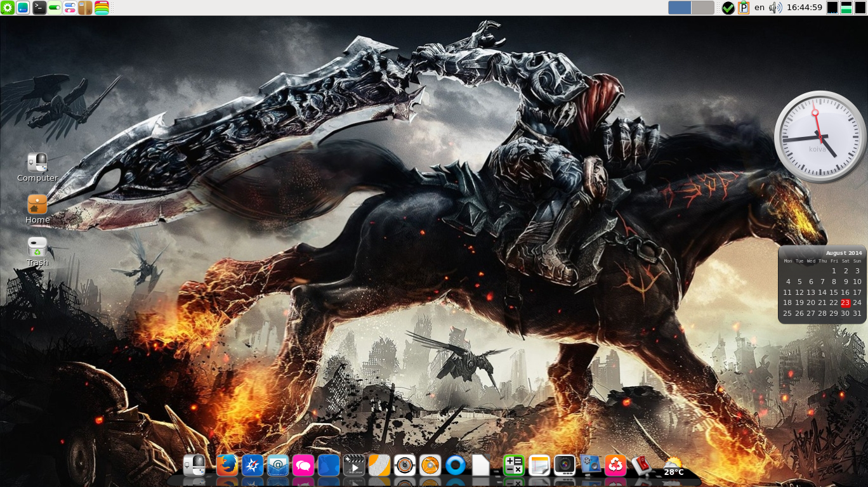
Task: Open the blue-pink switches settings icon
Action: point(70,8)
